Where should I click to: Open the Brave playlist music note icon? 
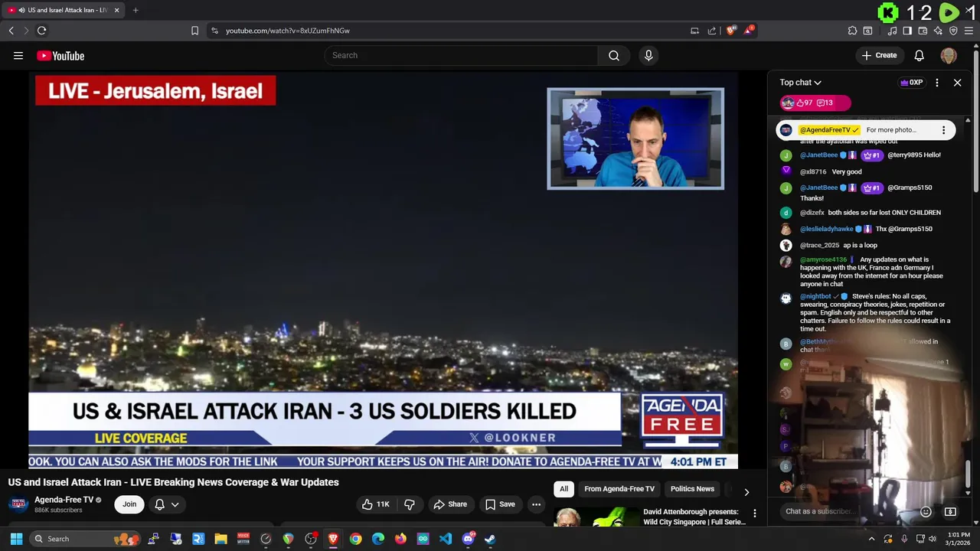[892, 31]
